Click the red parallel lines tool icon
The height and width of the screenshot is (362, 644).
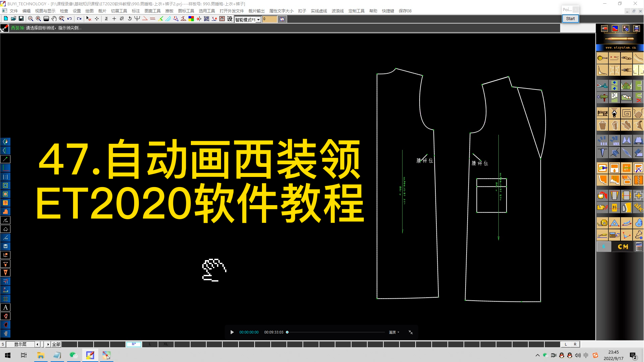[153, 19]
